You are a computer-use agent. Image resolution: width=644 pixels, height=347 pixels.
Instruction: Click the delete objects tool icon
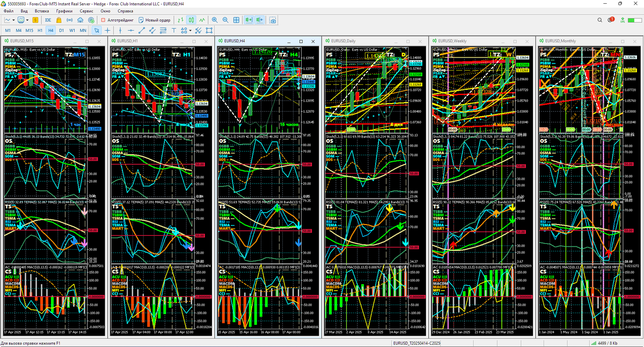click(198, 31)
